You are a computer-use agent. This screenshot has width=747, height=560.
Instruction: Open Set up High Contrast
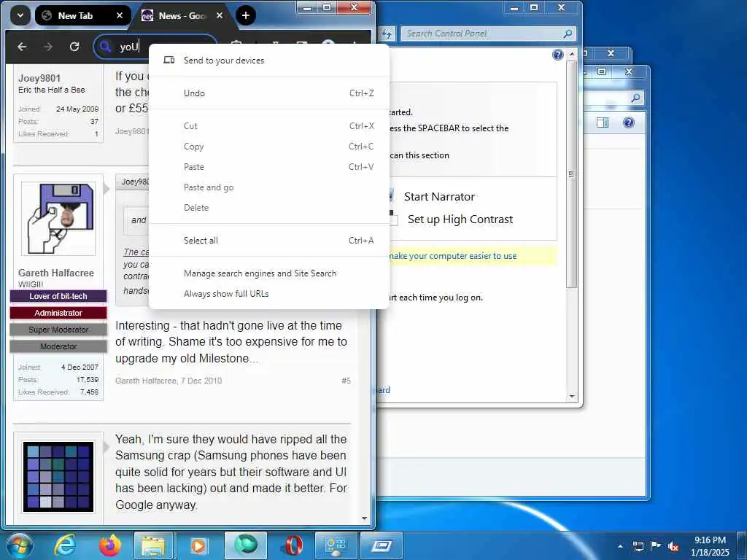point(460,219)
